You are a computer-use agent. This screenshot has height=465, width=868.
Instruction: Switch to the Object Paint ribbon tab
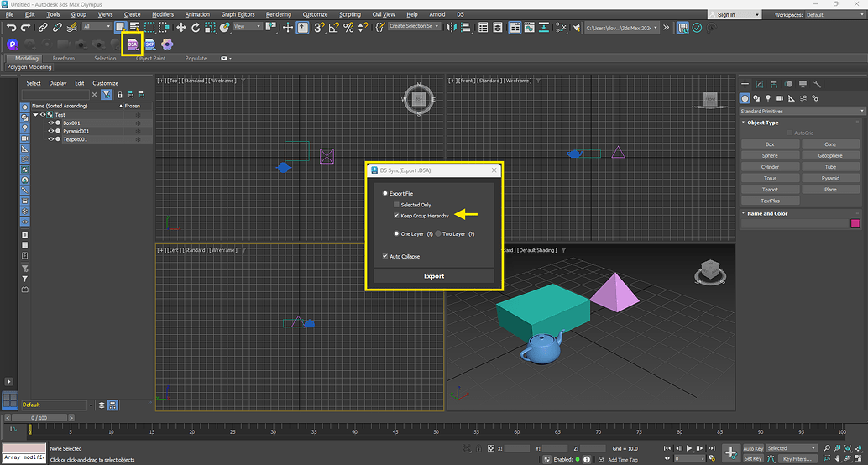tap(150, 58)
